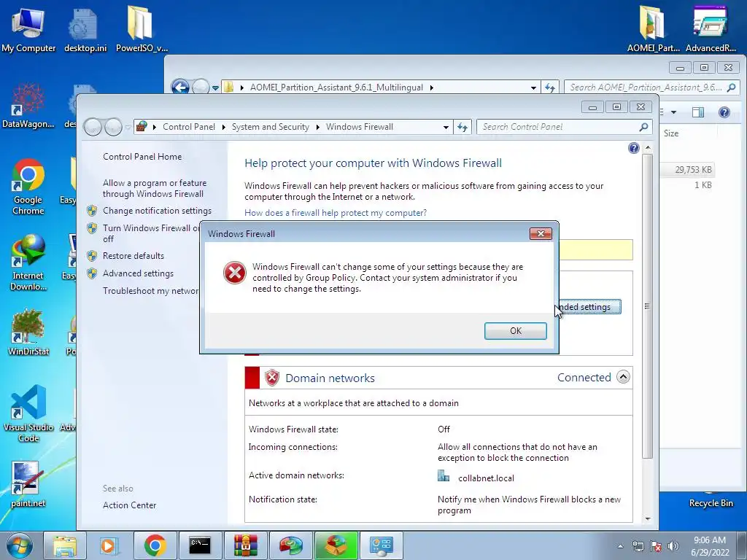
Task: Refresh the Control Panel address bar
Action: pos(462,127)
